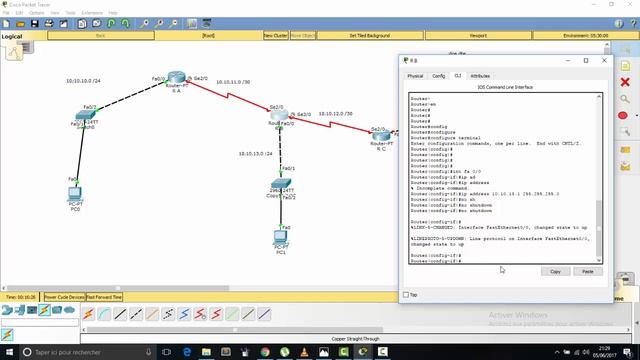
Task: Open the drawing palette toolbar icon
Action: coord(192,24)
